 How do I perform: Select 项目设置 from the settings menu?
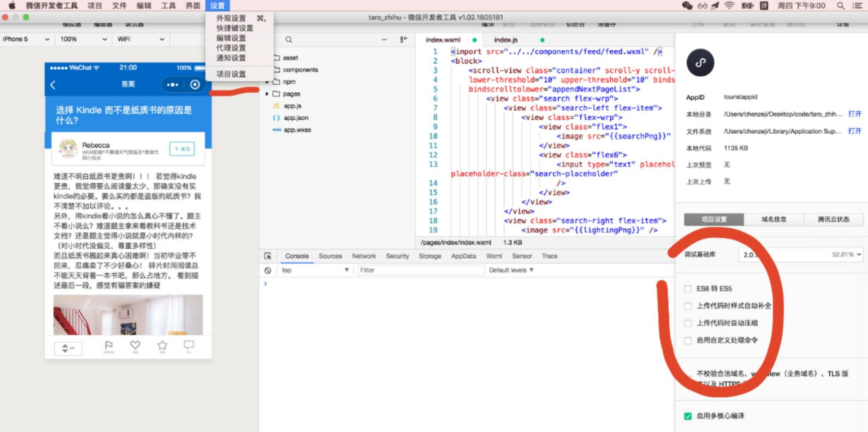(x=231, y=74)
